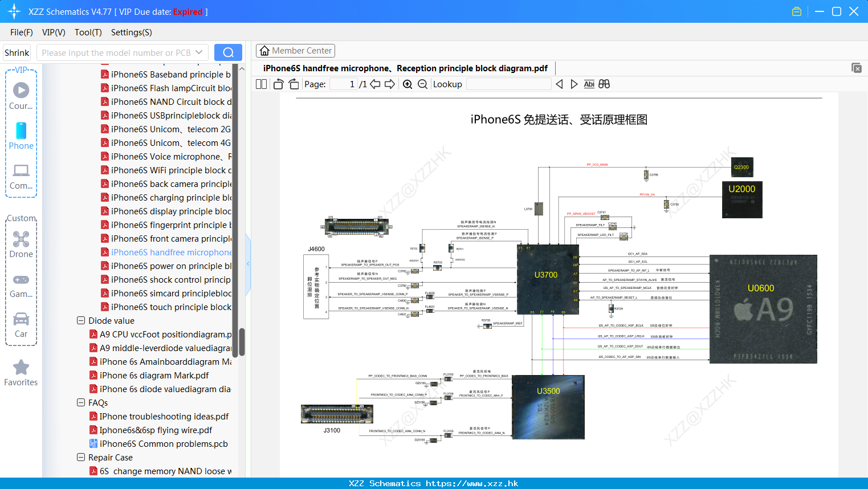Viewport: 868px width, 489px height.
Task: Find next lookup match triangle
Action: tap(574, 84)
